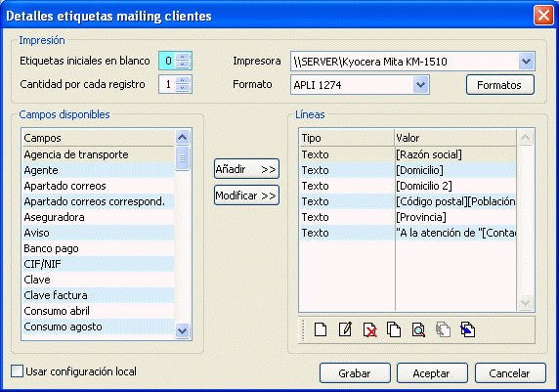Select the [Domicilio] line
The image size is (559, 392).
(408, 170)
